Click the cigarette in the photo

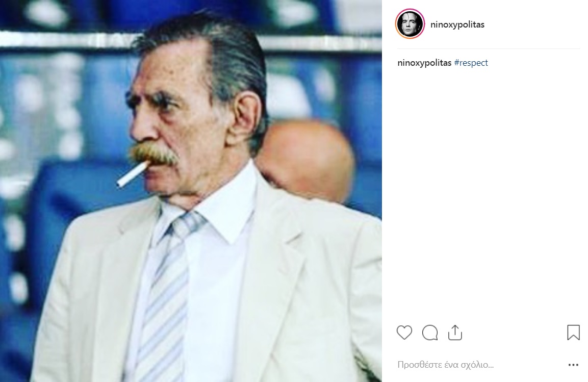pos(132,174)
